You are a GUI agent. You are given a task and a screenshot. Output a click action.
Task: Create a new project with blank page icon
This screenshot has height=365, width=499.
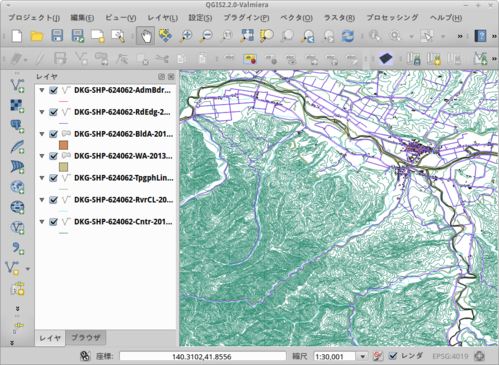coord(17,36)
